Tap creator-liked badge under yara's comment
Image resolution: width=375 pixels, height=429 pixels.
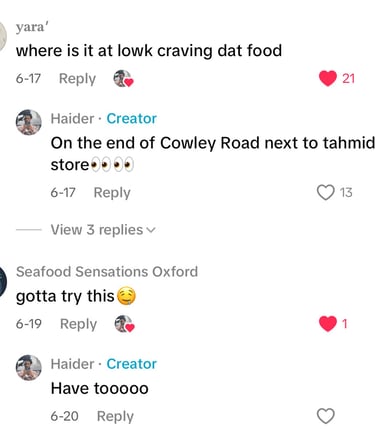[123, 79]
